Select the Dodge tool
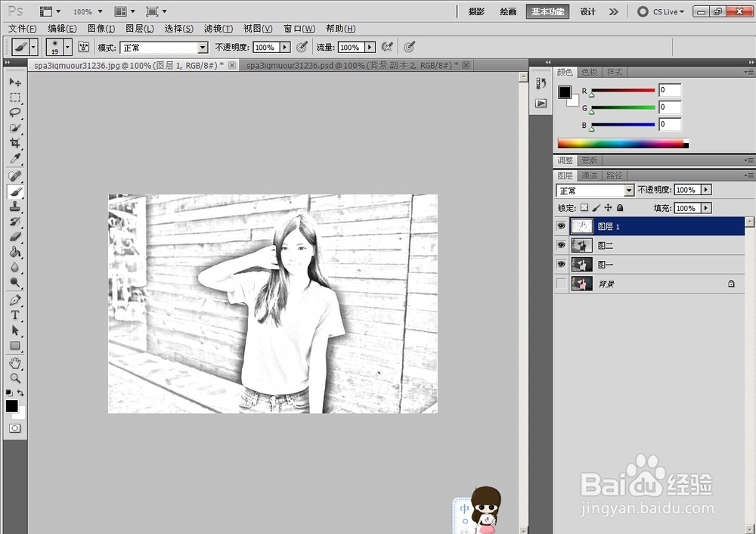 pos(15,282)
